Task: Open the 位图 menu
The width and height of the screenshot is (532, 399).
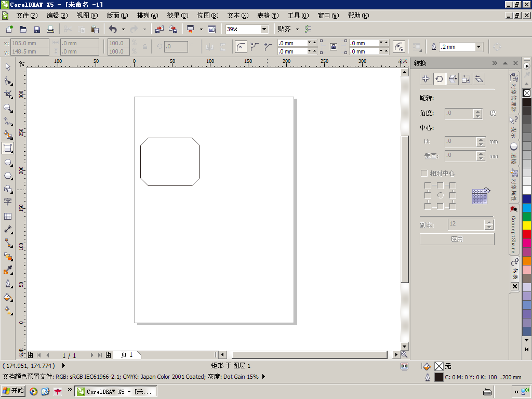Action: point(207,16)
